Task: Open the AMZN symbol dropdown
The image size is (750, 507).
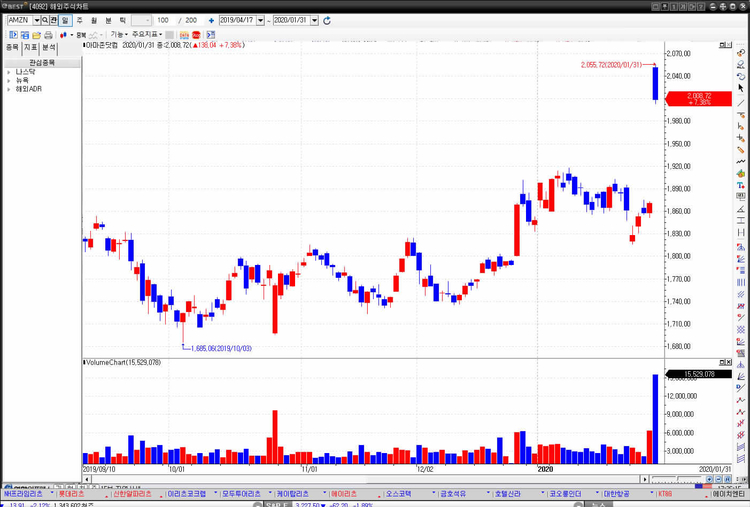Action: (x=37, y=21)
